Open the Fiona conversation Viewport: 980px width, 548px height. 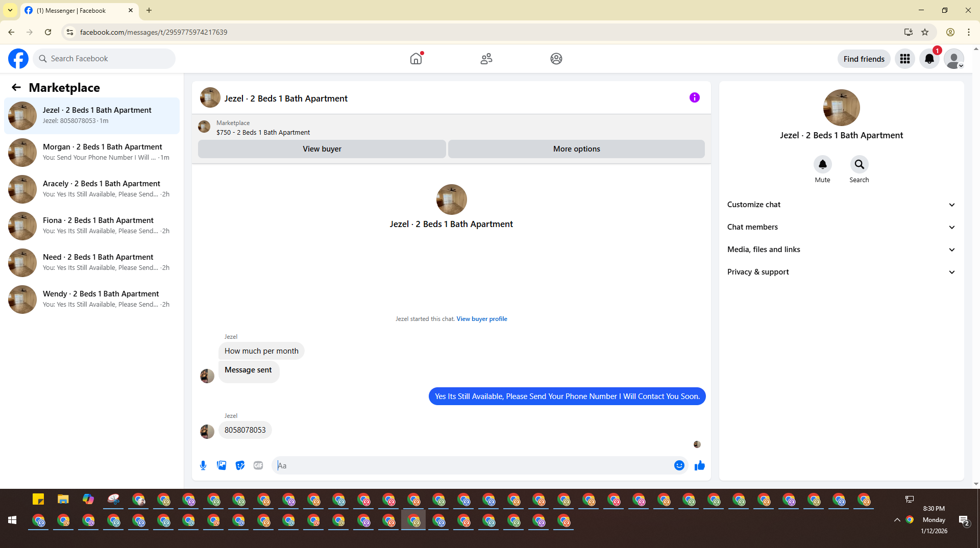[x=92, y=226]
